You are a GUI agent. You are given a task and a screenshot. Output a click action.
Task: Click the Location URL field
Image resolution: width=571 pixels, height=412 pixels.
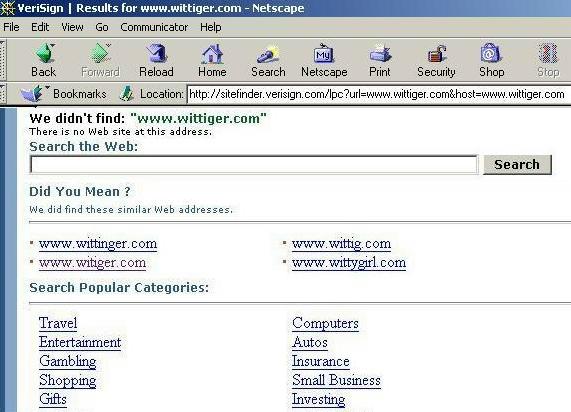point(379,94)
